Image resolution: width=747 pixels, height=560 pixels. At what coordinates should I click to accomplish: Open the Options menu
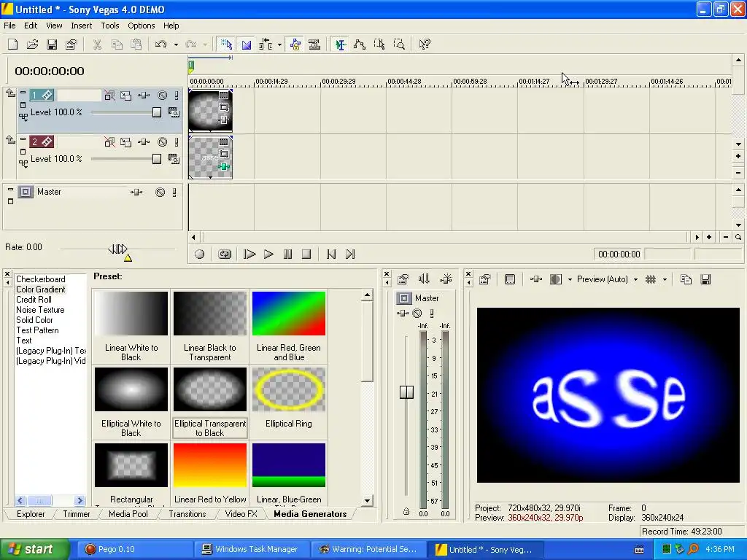click(x=141, y=26)
